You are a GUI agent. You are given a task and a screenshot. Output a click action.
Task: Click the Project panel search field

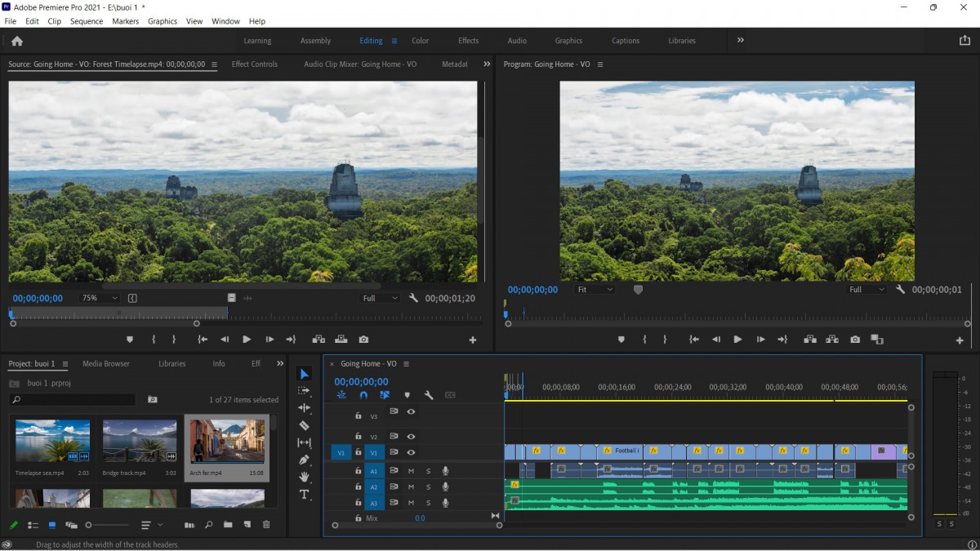[72, 400]
